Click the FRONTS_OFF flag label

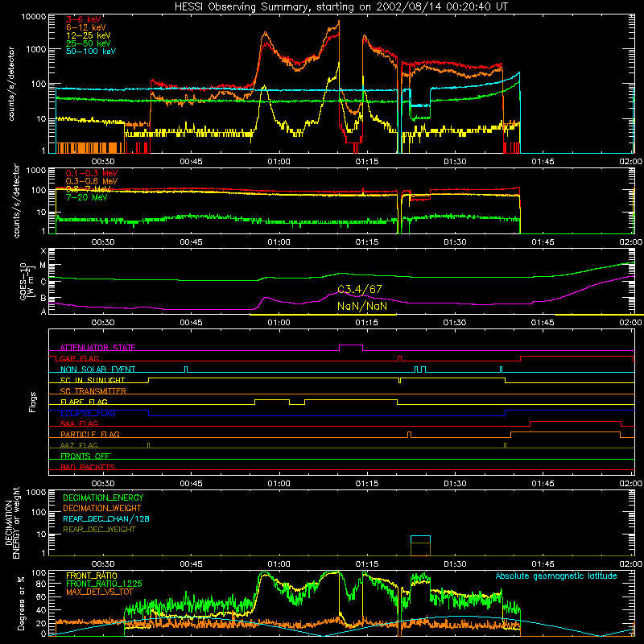(85, 456)
